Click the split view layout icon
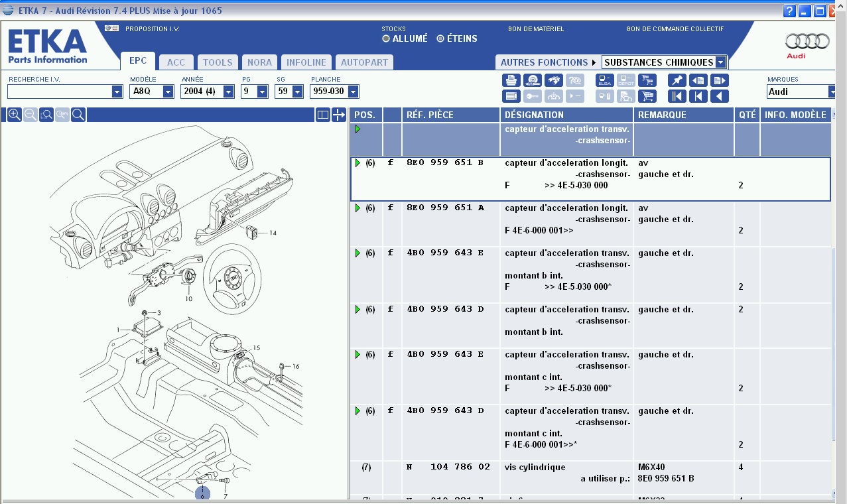The width and height of the screenshot is (847, 504). [x=322, y=114]
